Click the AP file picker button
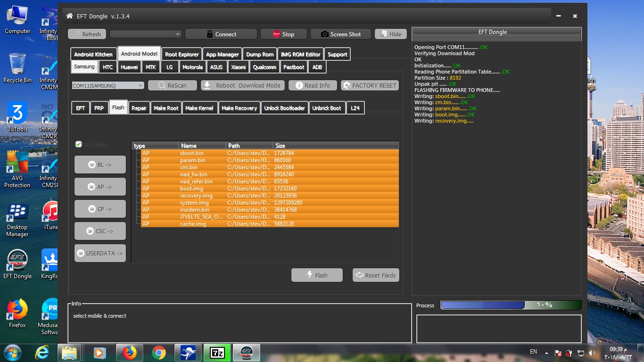Image resolution: width=644 pixels, height=362 pixels. 100,187
